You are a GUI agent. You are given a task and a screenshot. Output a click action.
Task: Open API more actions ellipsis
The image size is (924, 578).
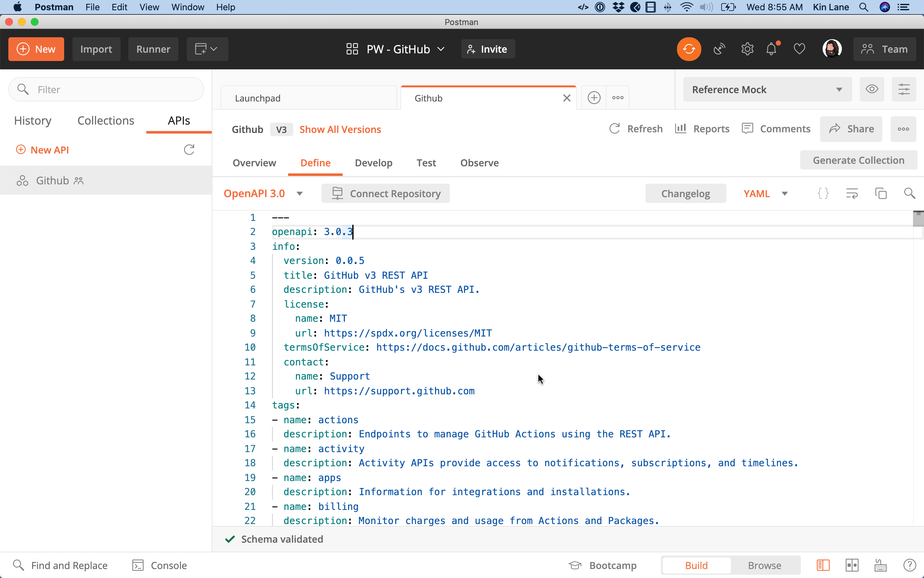tap(903, 129)
